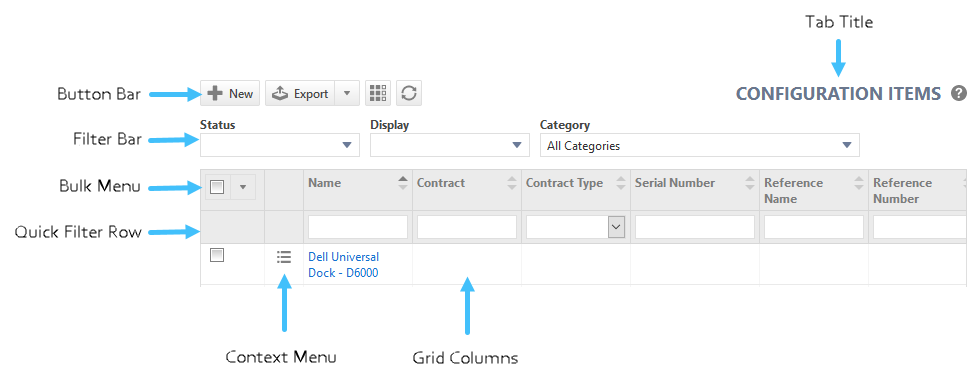Open the Dell Universal Dock - D6000 link

(344, 265)
